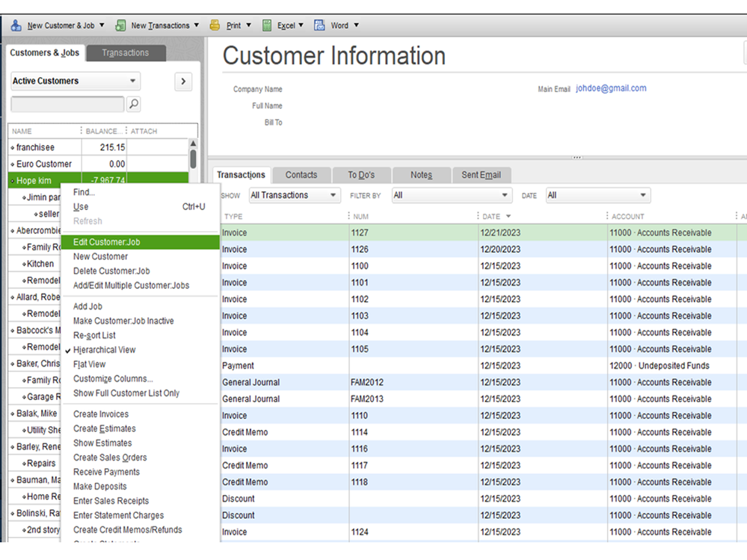Choose Edit Customer:Job from context menu
The width and height of the screenshot is (747, 560).
click(x=106, y=242)
